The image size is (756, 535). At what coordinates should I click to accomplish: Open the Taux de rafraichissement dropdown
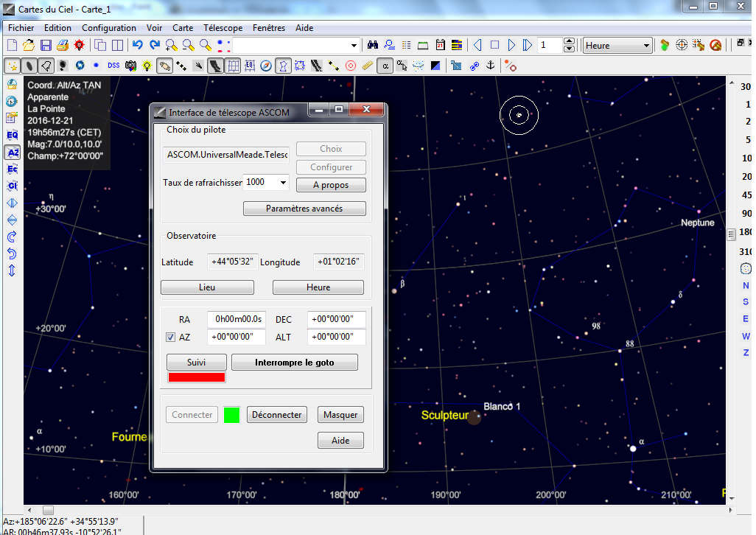point(284,182)
